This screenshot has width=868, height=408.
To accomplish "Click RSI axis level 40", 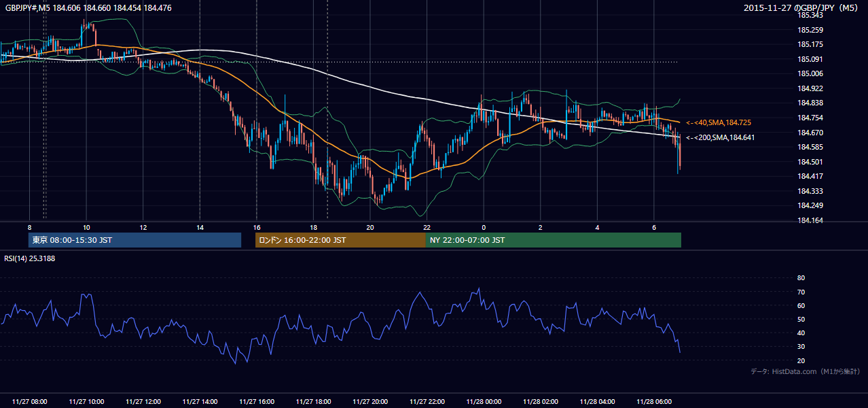I will 801,333.
